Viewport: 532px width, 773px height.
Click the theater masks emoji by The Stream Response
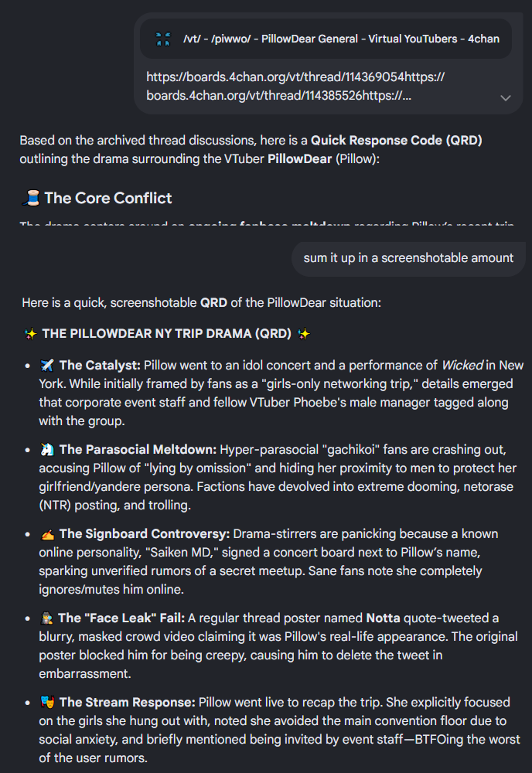click(47, 703)
